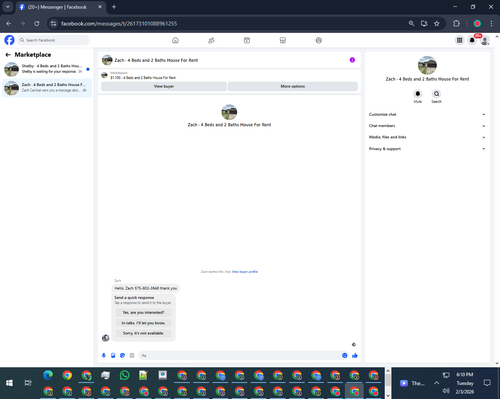Viewport: 500px width, 399px height.
Task: Click the Zach header title in the chat
Action: tap(156, 60)
